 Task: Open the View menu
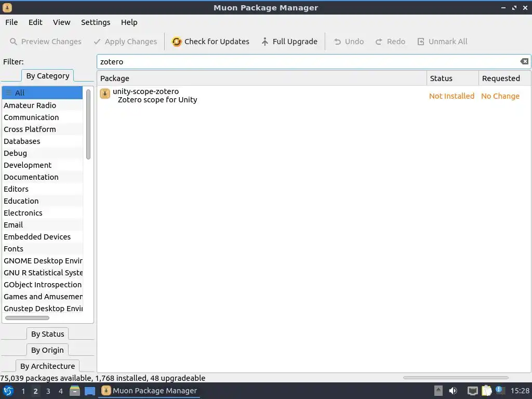[61, 22]
